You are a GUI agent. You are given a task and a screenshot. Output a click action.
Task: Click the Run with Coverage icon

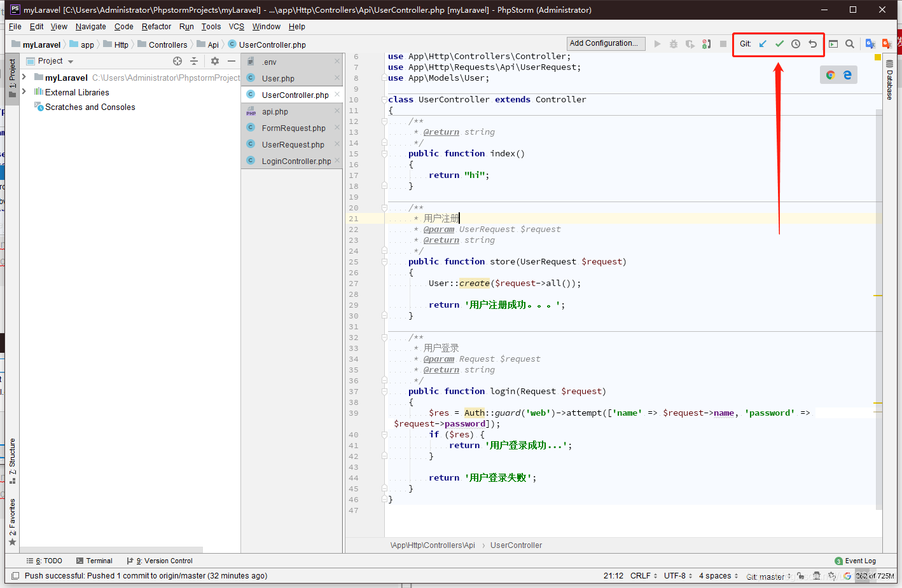coord(690,44)
